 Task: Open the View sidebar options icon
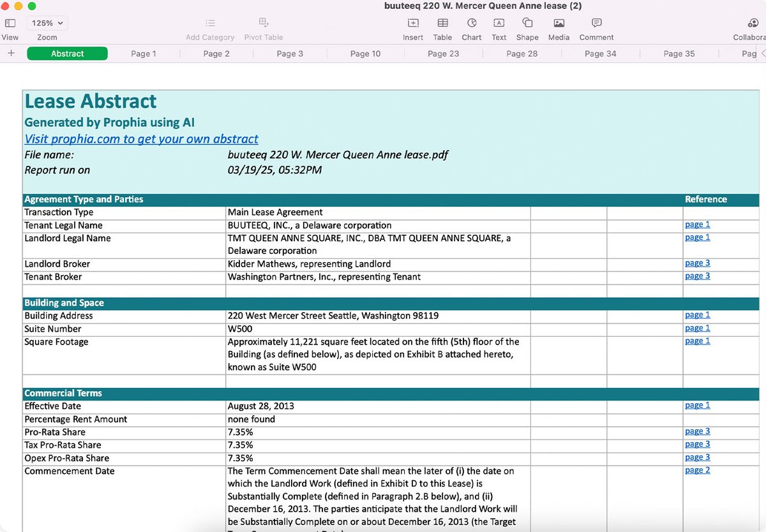(x=10, y=23)
